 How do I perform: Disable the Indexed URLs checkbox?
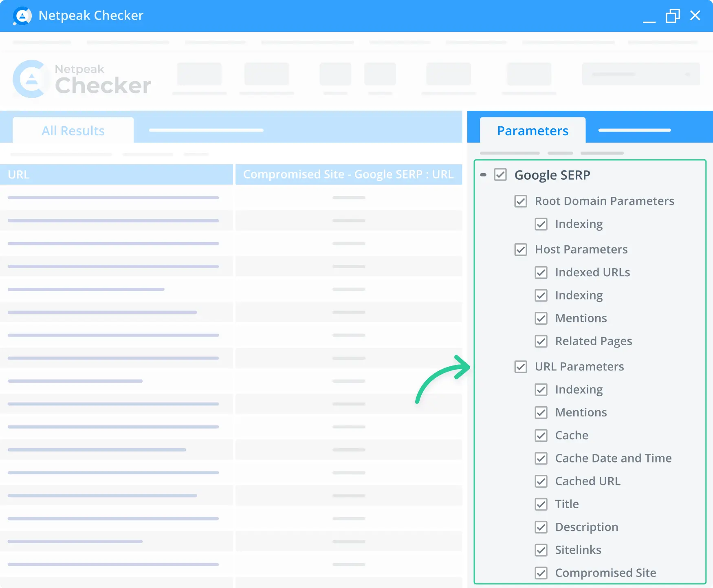click(541, 272)
